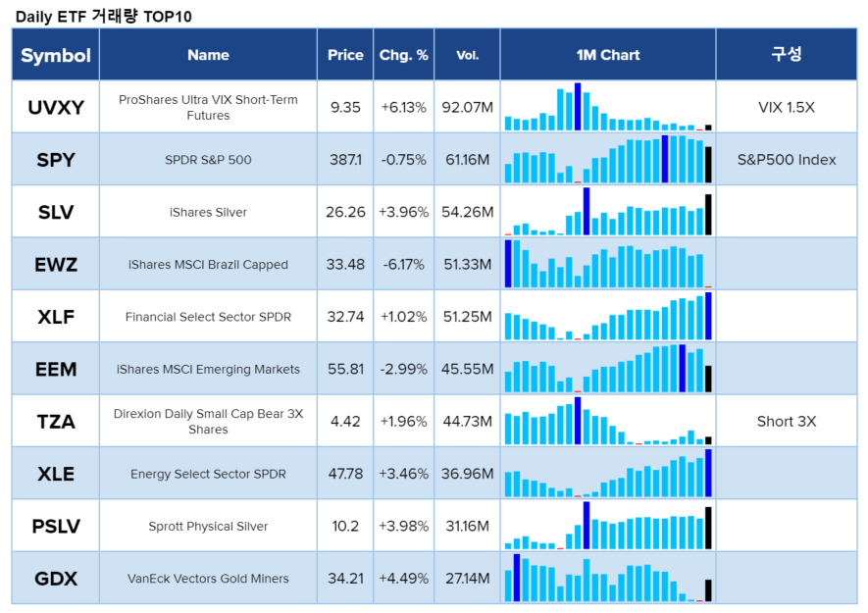Viewport: 868px width, 613px height.
Task: Select the EEM symbol cell
Action: coord(55,369)
